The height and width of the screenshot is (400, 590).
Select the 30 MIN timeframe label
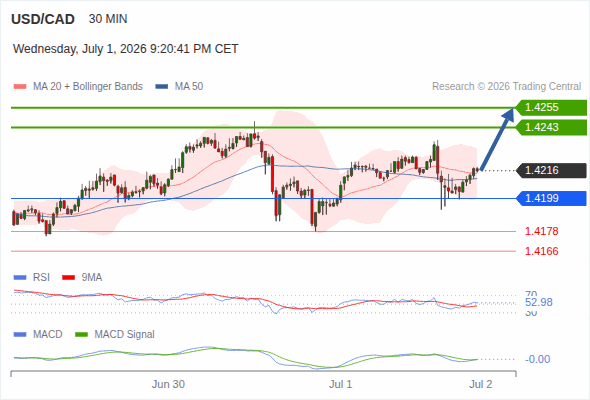(x=108, y=19)
